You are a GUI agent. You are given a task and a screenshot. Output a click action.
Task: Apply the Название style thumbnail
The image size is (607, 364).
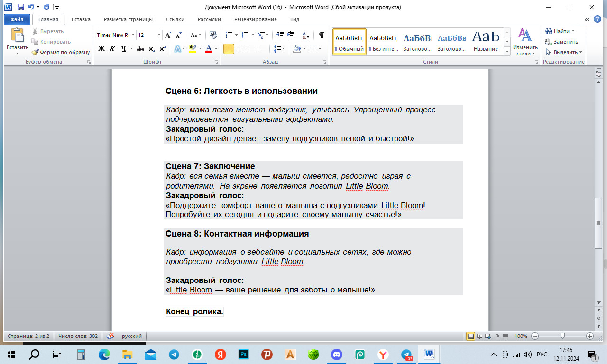(486, 41)
